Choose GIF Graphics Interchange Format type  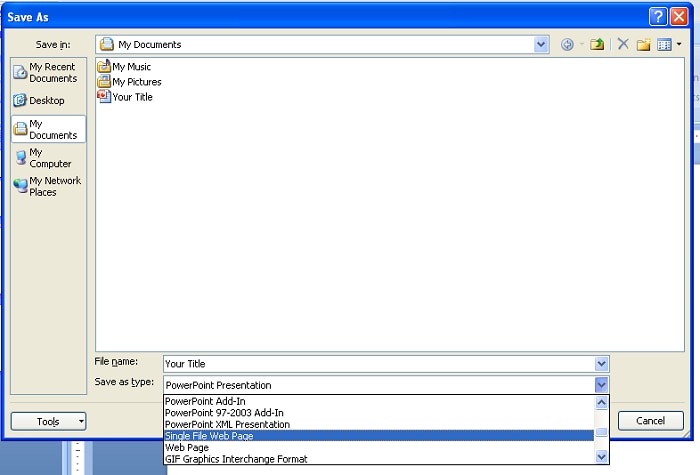[x=379, y=459]
